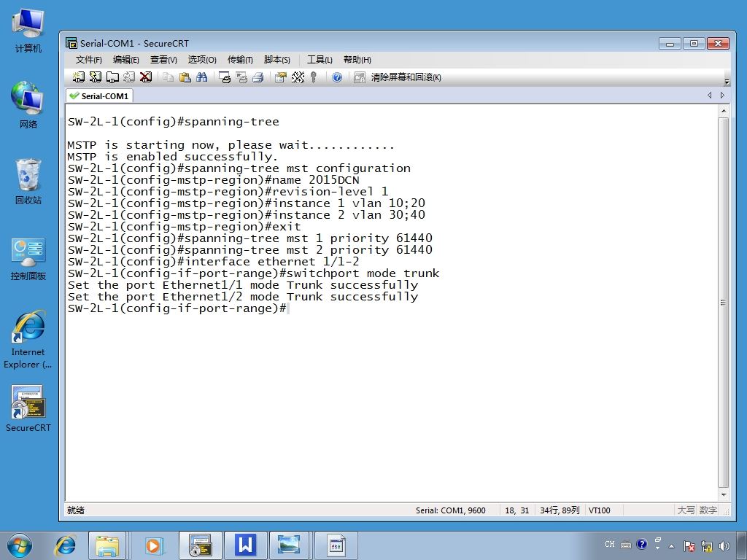The width and height of the screenshot is (747, 560).
Task: Click 'Set the port Ethernet1/2 mode Trunk' line
Action: pos(243,297)
